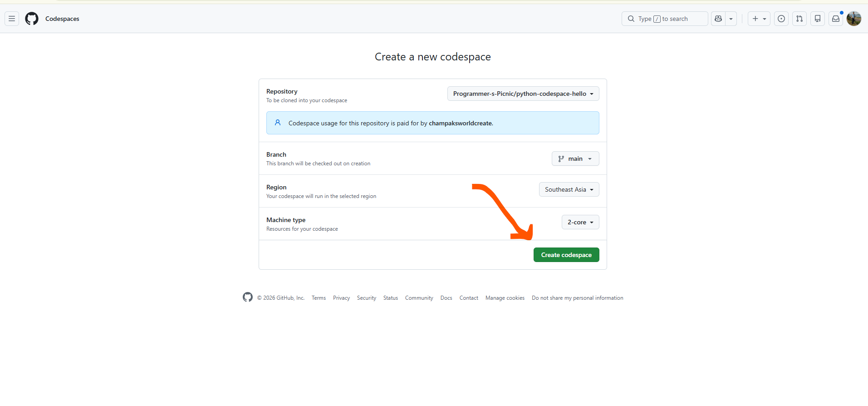Open the notifications inbox icon

tap(836, 19)
